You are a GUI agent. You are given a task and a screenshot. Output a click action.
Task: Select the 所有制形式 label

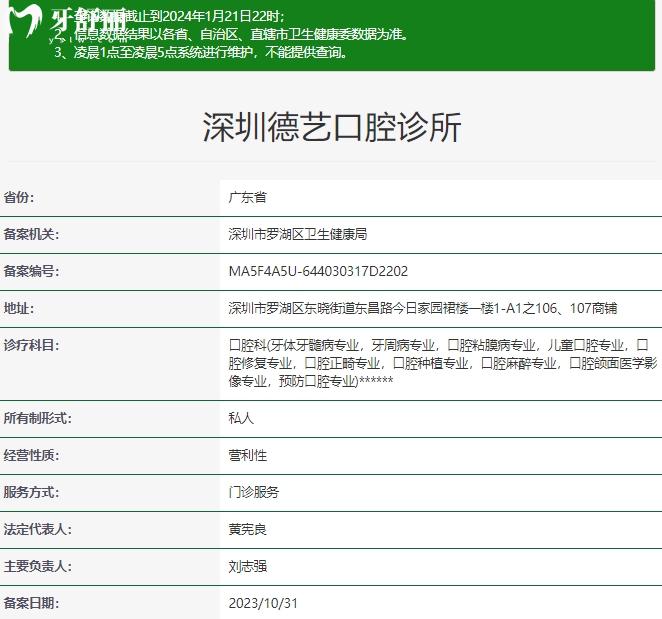38,418
